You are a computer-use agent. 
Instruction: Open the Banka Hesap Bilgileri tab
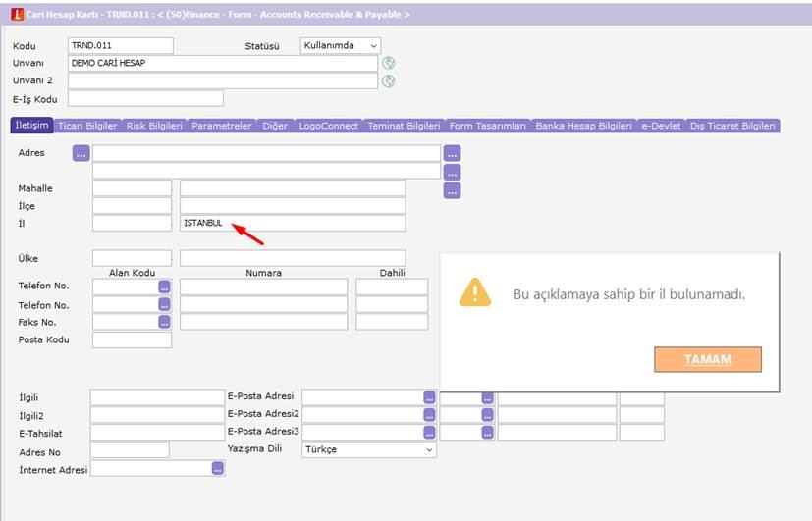click(x=583, y=126)
